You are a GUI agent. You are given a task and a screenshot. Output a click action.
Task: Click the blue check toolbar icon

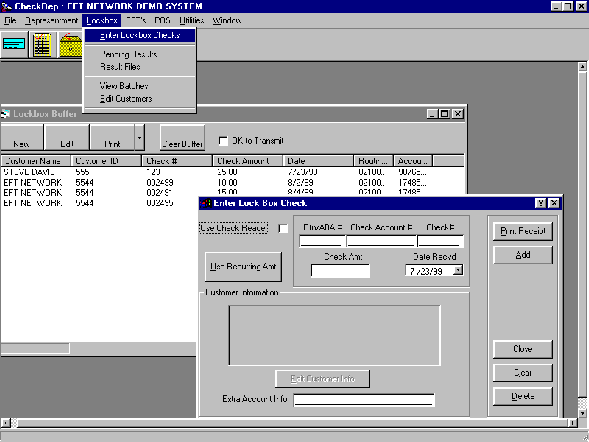coord(14,44)
